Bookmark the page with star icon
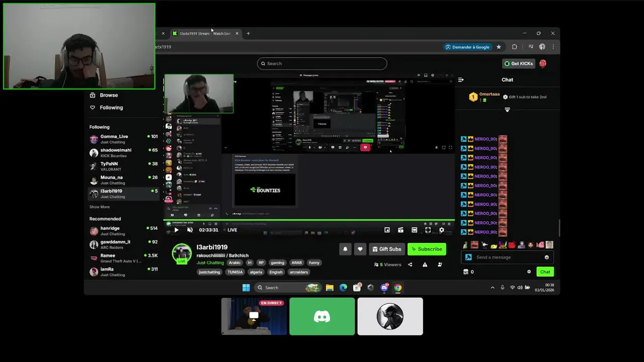The height and width of the screenshot is (362, 644). point(499,47)
